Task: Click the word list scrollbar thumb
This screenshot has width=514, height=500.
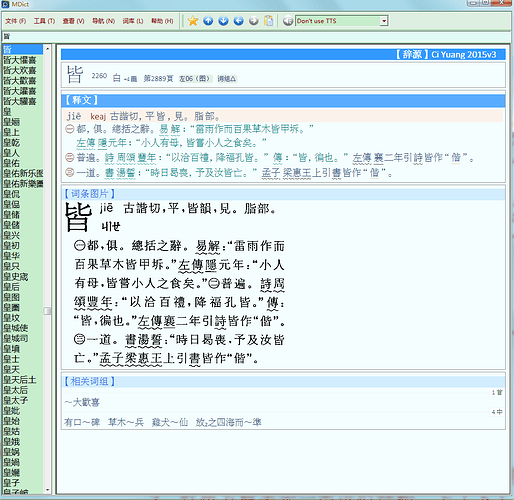Action: pos(47,311)
